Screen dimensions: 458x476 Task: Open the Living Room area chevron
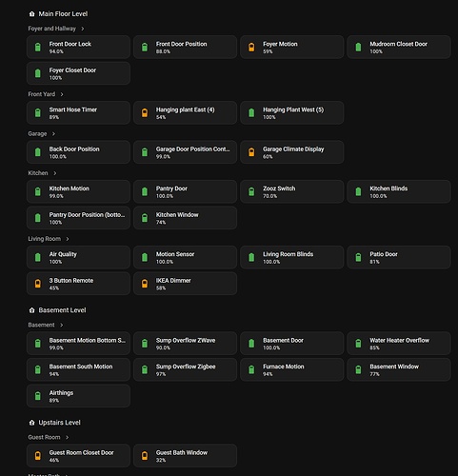[x=68, y=239]
